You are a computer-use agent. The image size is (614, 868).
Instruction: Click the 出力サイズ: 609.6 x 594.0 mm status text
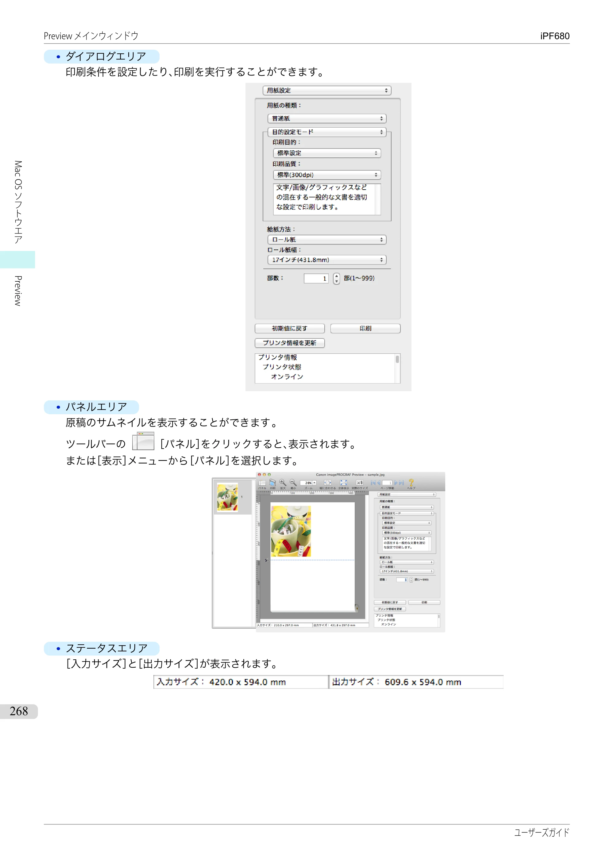coord(397,682)
